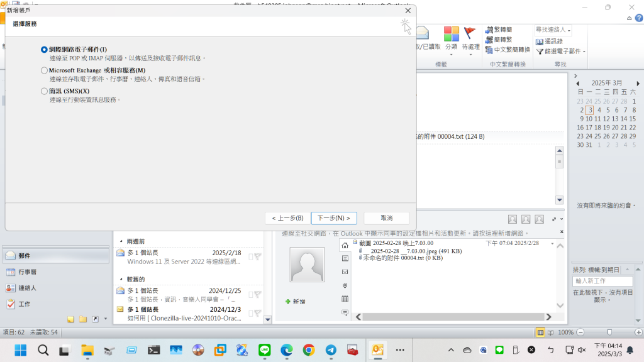Click the 待處理 red flag icon
644x362 pixels.
click(470, 35)
